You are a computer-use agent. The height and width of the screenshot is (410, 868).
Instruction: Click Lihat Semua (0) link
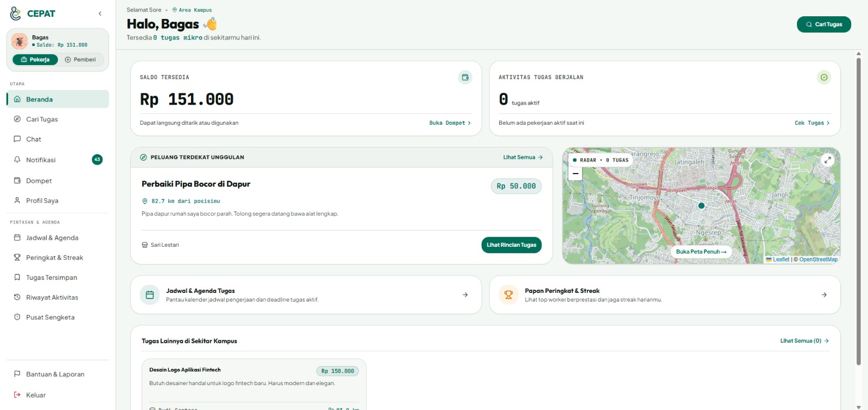click(805, 341)
